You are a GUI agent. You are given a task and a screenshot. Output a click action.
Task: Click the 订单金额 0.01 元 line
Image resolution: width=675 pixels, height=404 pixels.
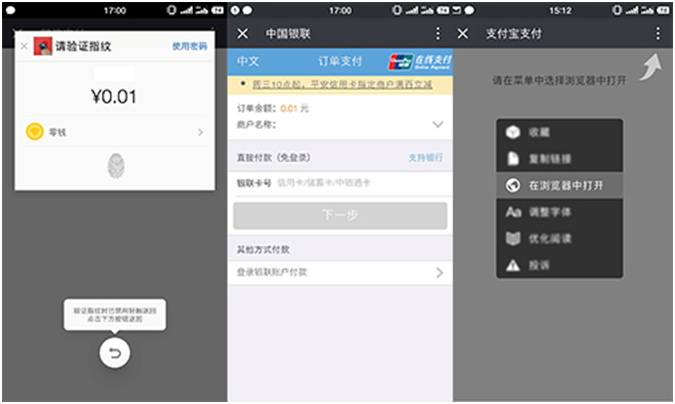[x=273, y=109]
